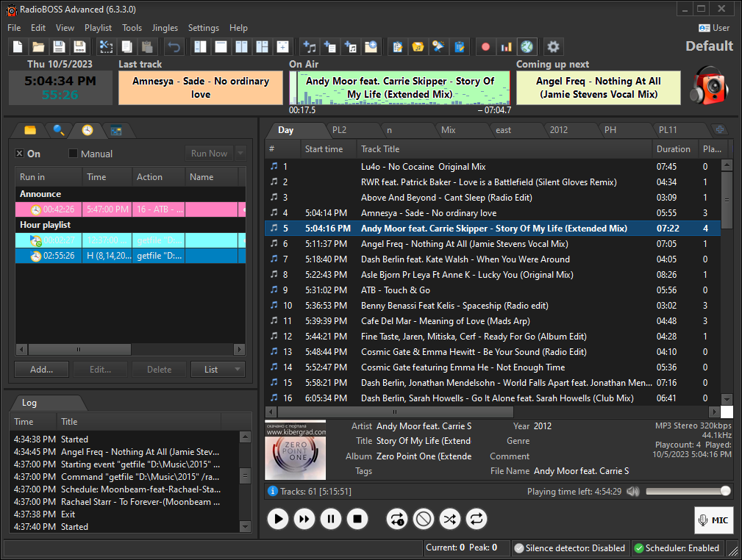The height and width of the screenshot is (560, 742).
Task: Open the User account menu
Action: (x=713, y=28)
